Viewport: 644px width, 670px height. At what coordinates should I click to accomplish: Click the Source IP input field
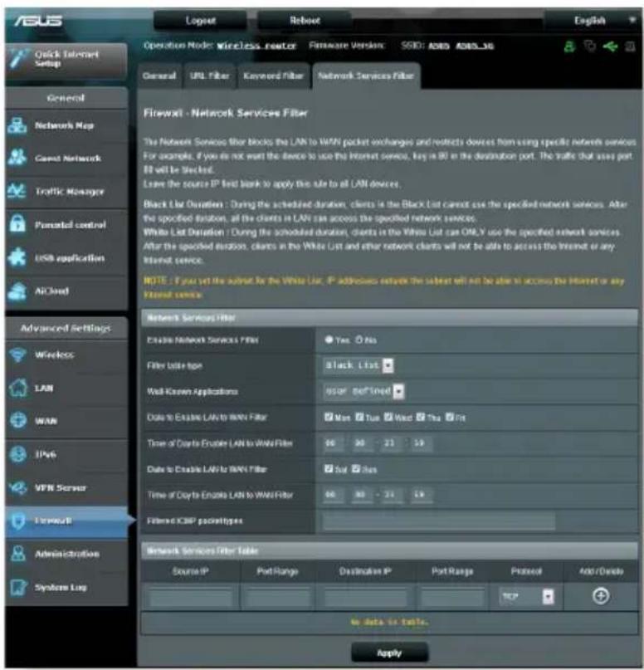tap(191, 596)
